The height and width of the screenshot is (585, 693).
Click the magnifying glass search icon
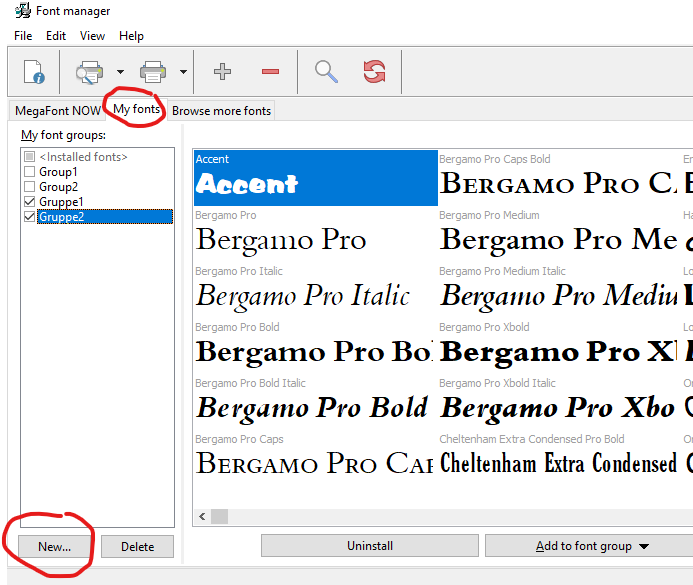326,72
